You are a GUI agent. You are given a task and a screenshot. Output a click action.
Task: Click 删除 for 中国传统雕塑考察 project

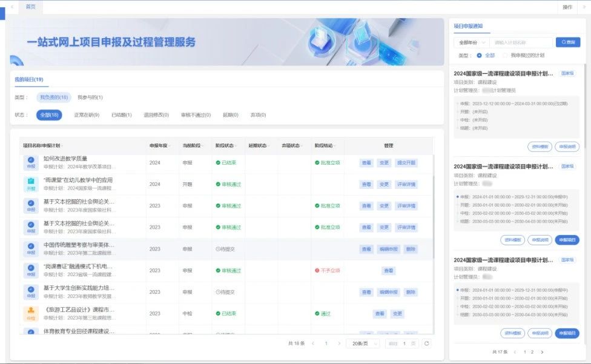point(411,249)
